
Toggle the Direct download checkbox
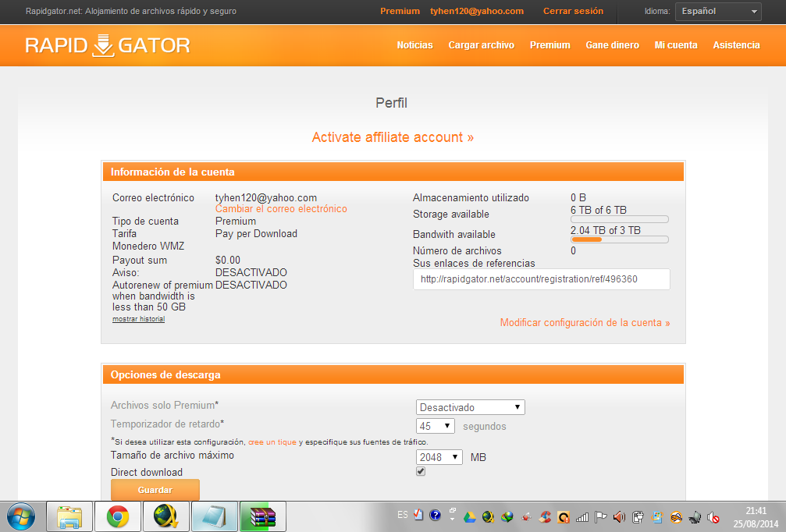pyautogui.click(x=421, y=471)
